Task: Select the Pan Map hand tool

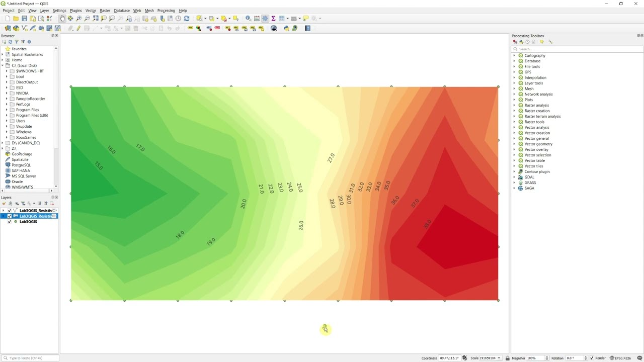Action: [62, 19]
